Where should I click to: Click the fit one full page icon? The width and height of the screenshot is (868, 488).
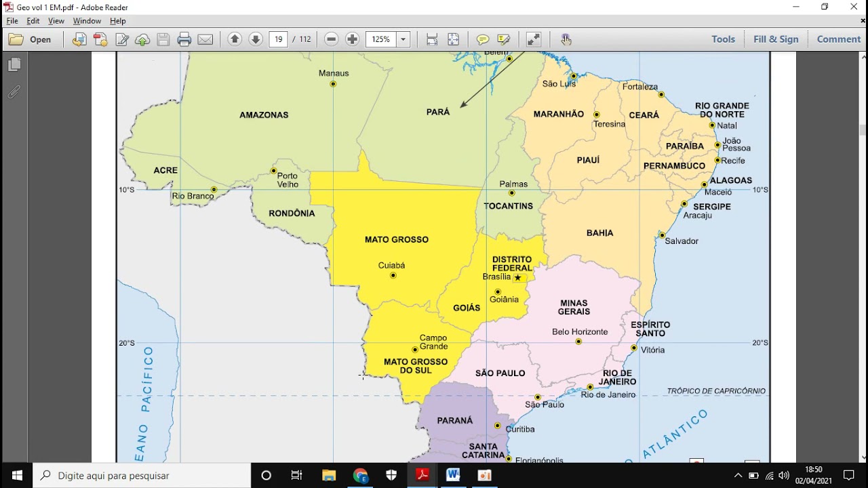[x=453, y=39]
